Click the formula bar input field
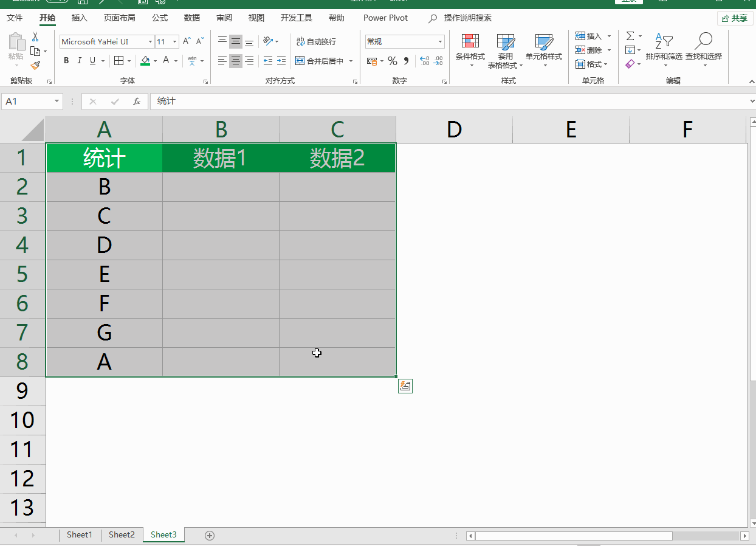This screenshot has width=756, height=546. point(450,102)
